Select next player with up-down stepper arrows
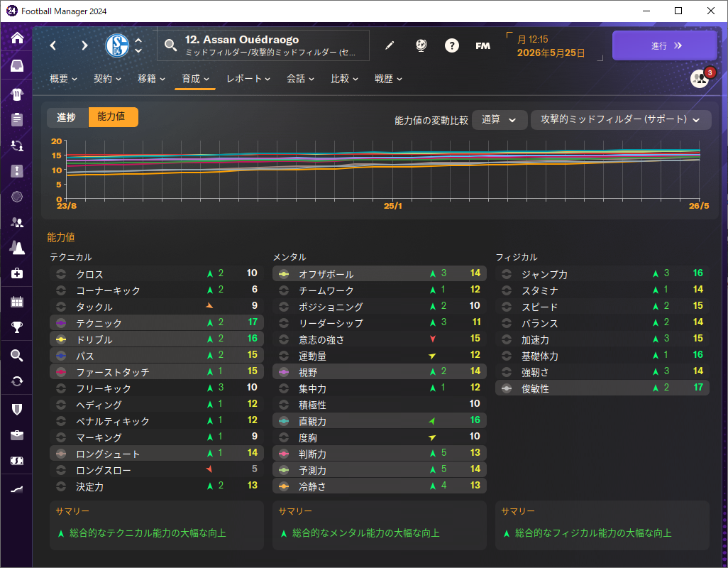Viewport: 728px width, 568px height. click(x=138, y=45)
